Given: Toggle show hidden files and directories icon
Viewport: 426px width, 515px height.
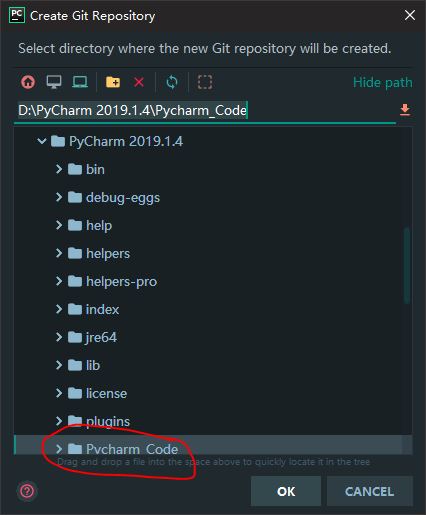Looking at the screenshot, I should pyautogui.click(x=205, y=82).
